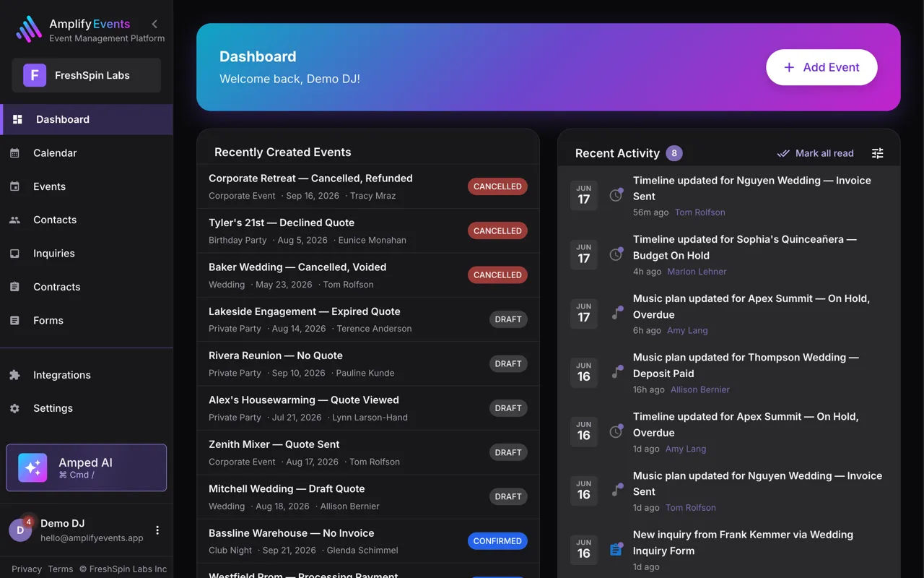This screenshot has width=924, height=578.
Task: Click the Demo DJ avatar with badge
Action: (20, 530)
